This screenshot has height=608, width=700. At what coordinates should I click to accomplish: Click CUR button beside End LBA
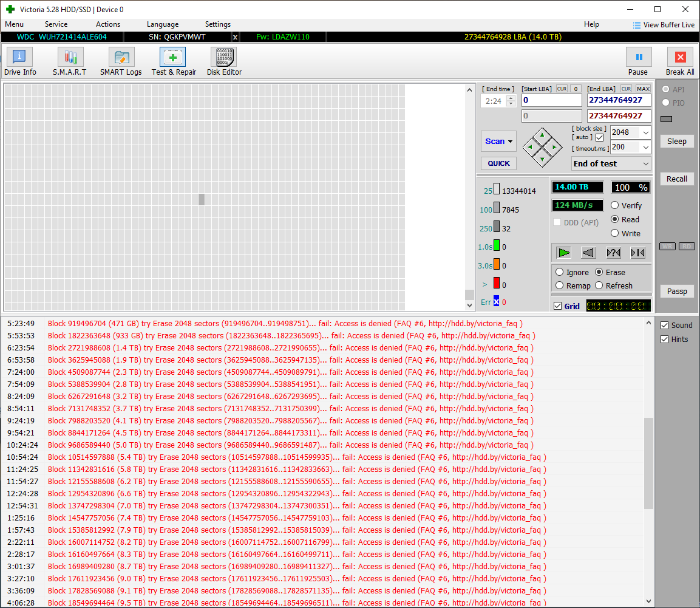click(626, 89)
